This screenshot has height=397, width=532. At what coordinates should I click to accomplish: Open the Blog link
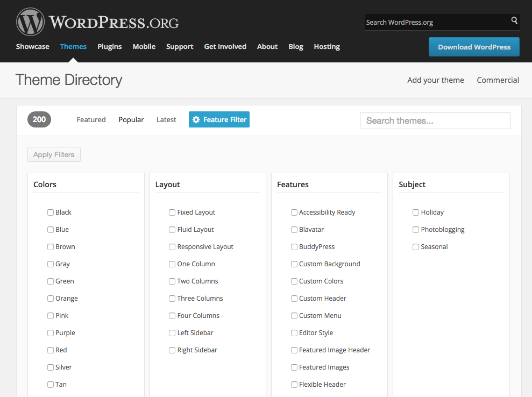(296, 46)
